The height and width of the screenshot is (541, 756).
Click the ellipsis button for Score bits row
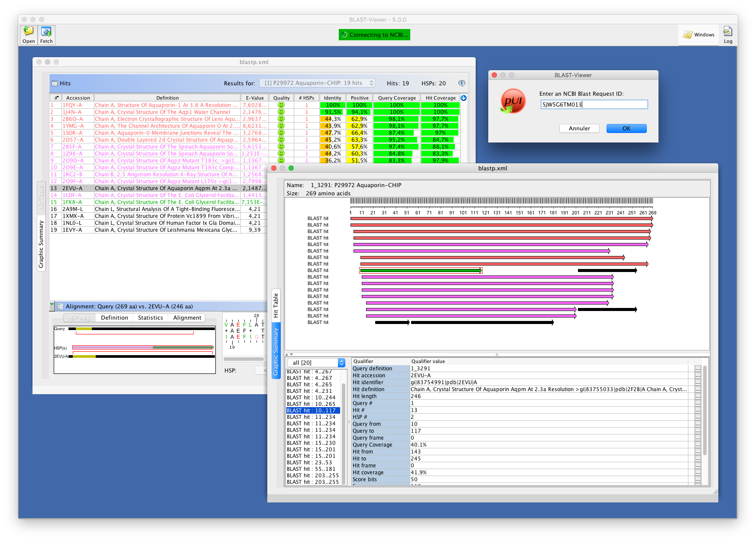pyautogui.click(x=698, y=479)
